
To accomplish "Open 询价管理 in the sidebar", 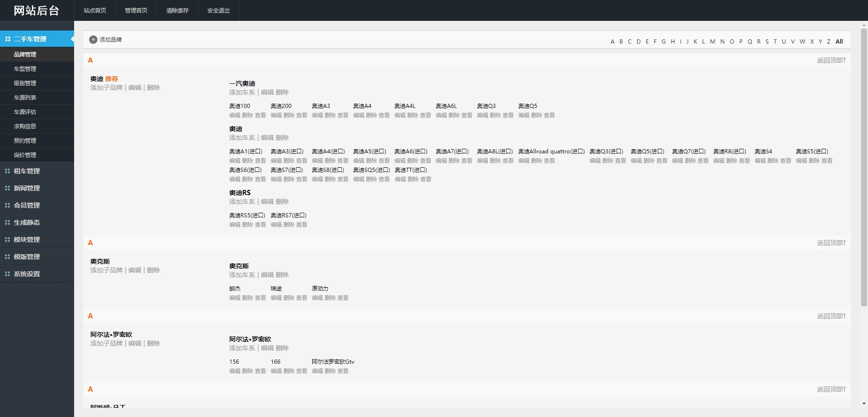I will click(37, 155).
